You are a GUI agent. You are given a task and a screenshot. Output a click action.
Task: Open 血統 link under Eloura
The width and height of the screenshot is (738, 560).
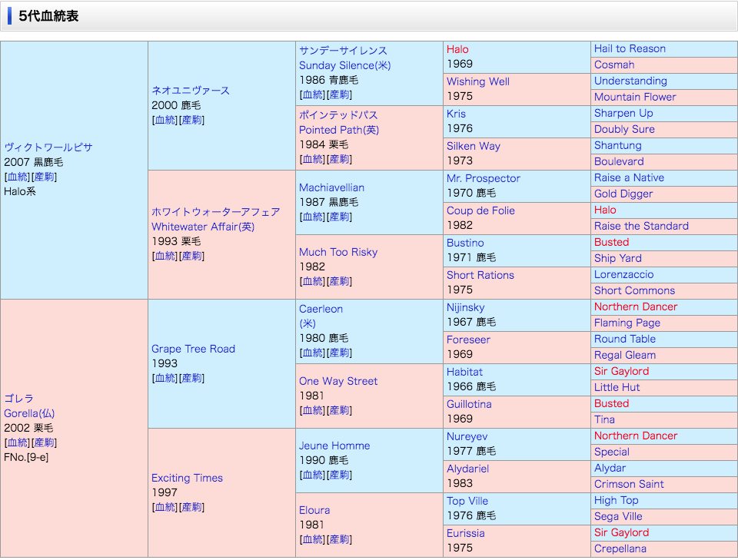click(313, 539)
